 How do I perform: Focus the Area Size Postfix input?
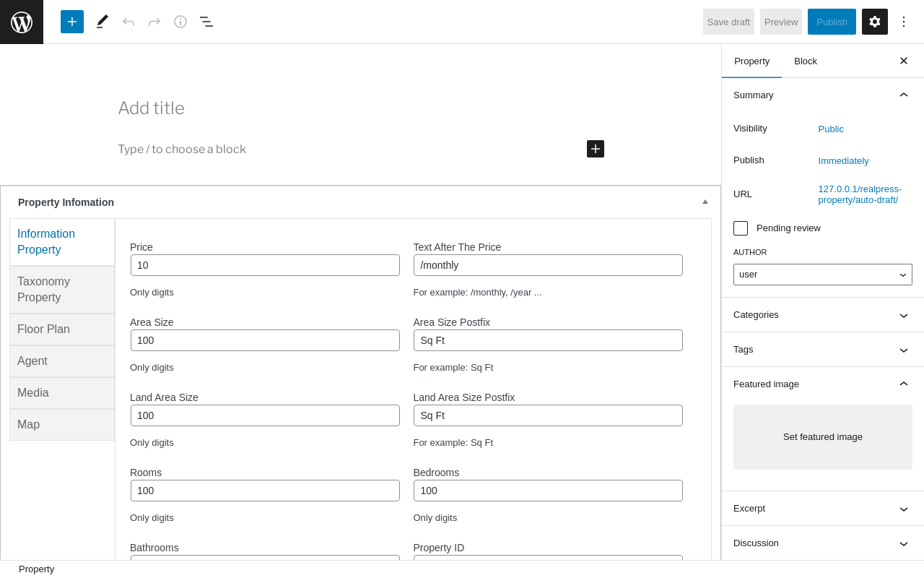click(x=548, y=340)
